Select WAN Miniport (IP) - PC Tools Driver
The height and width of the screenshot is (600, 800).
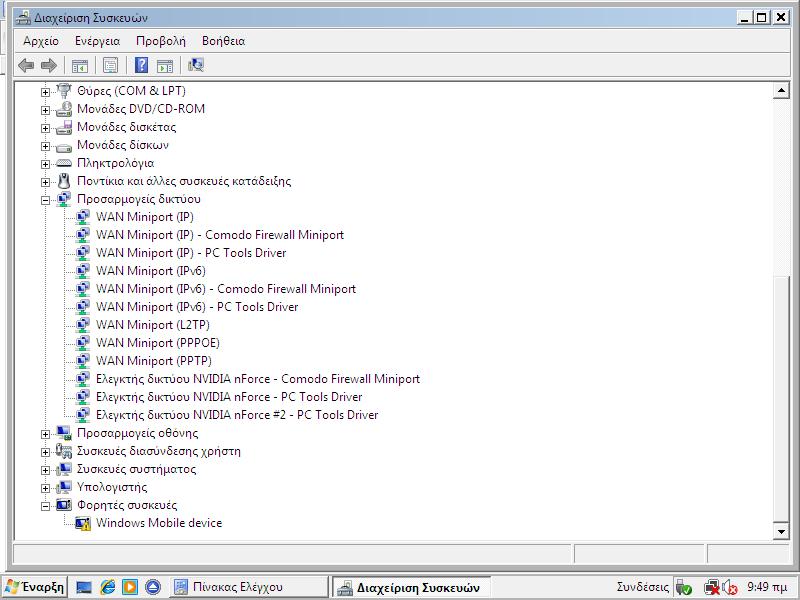point(191,253)
